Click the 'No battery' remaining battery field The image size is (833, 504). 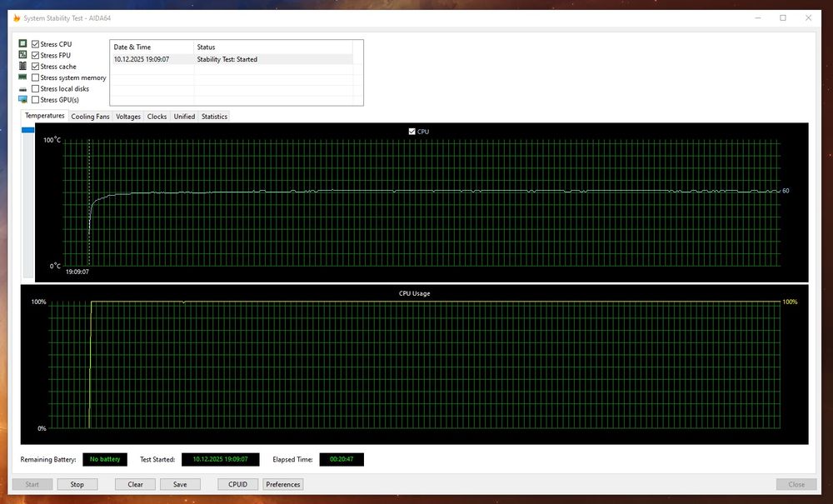(105, 459)
